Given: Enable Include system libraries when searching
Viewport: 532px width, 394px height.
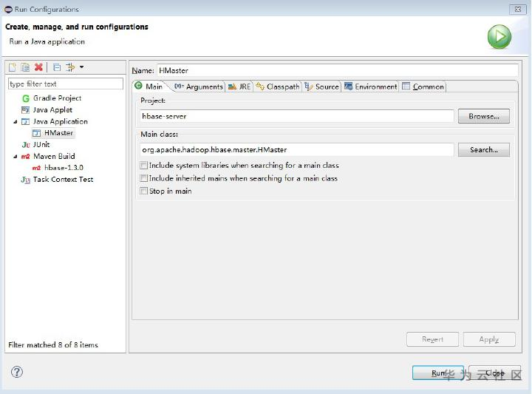Looking at the screenshot, I should click(x=144, y=166).
